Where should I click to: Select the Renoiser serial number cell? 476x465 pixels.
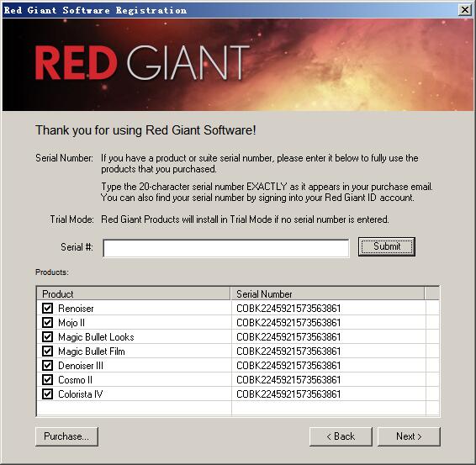click(288, 308)
